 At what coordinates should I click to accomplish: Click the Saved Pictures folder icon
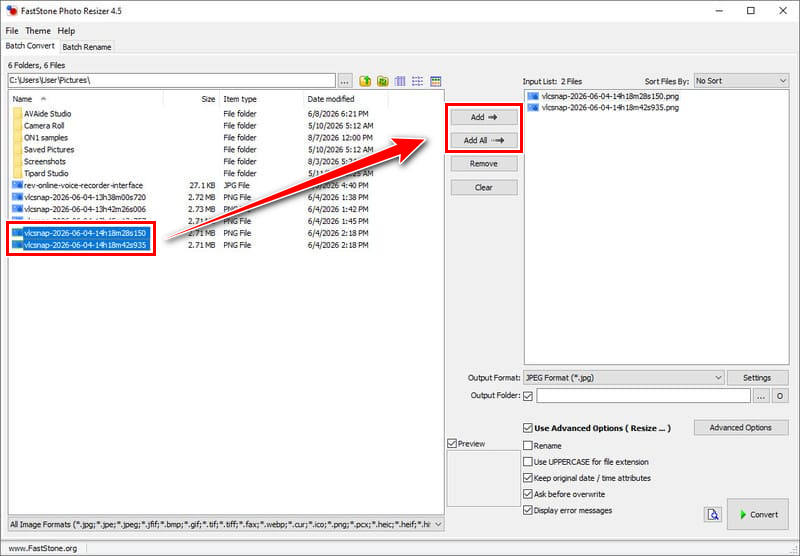(x=17, y=149)
